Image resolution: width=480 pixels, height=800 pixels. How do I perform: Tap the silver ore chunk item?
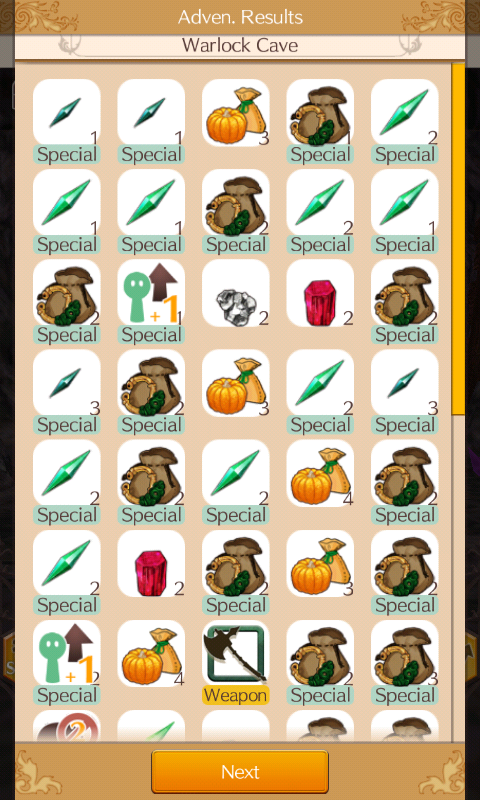click(236, 293)
